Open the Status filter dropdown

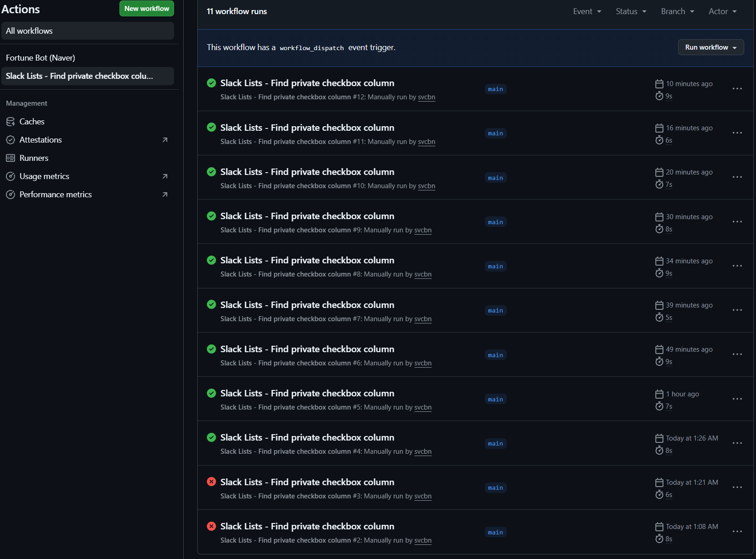tap(631, 11)
